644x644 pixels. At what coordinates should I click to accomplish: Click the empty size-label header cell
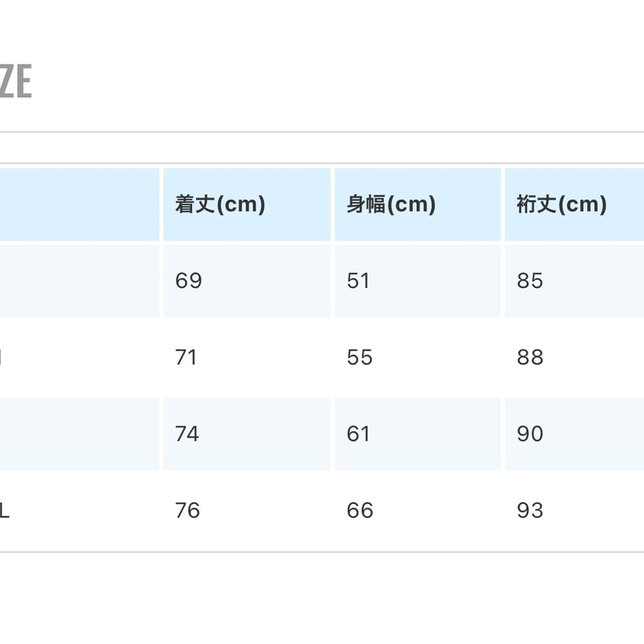coord(79,204)
